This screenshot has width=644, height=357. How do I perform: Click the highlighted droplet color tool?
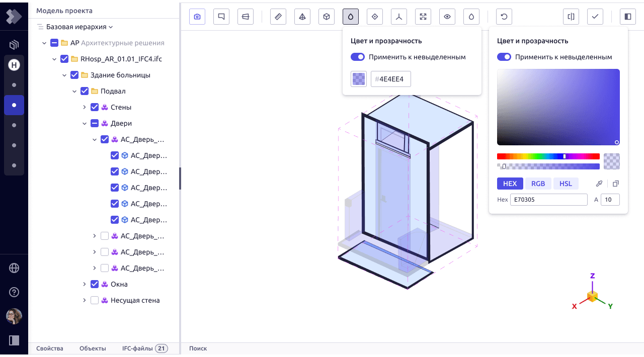[x=351, y=17]
